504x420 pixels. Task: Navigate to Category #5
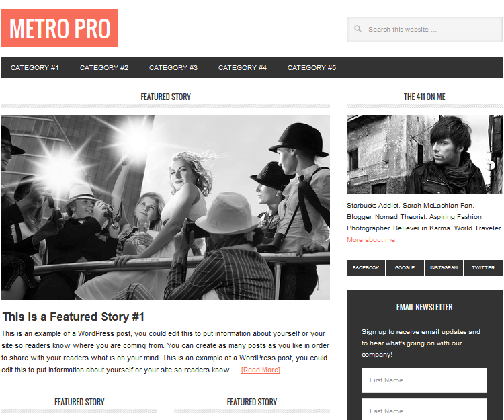point(312,67)
